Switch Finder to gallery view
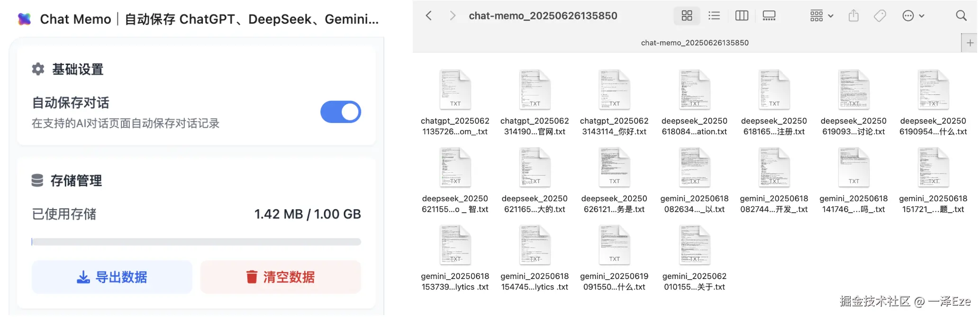980x317 pixels. point(769,16)
